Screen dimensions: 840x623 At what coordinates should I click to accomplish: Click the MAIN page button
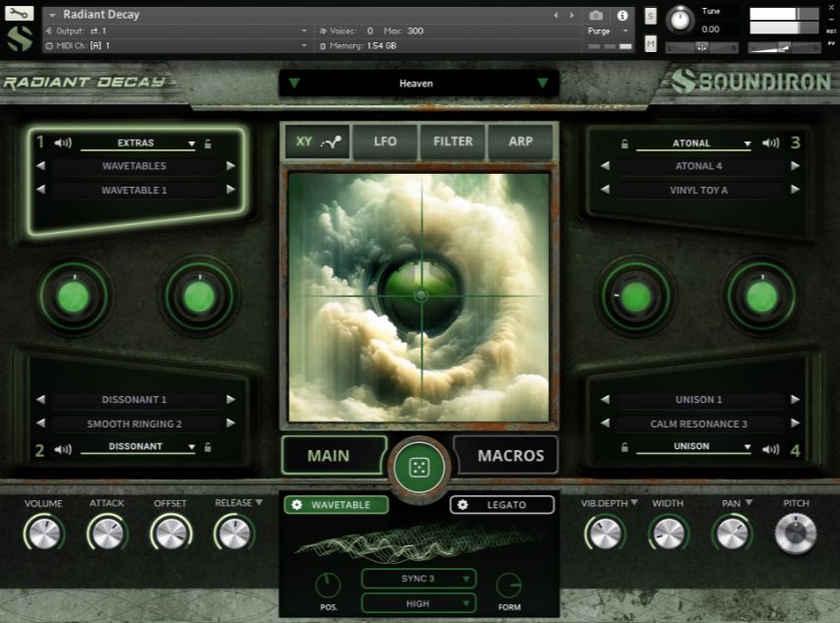click(x=332, y=455)
